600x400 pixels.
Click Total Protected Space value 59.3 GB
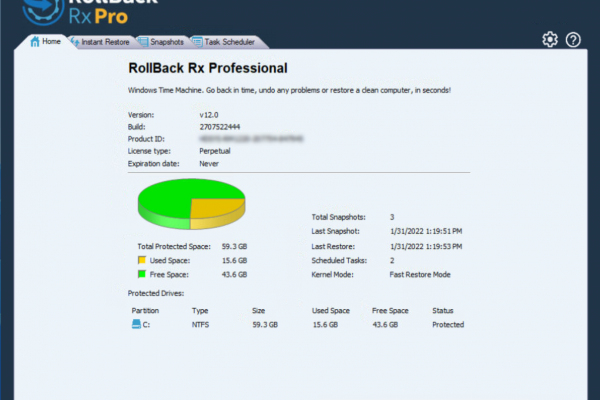(x=234, y=246)
